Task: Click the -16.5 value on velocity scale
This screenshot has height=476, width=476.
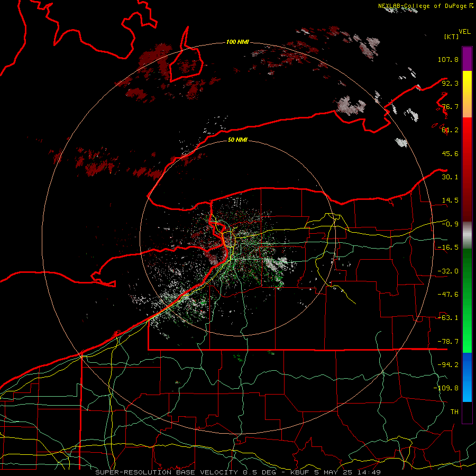Action: point(448,248)
